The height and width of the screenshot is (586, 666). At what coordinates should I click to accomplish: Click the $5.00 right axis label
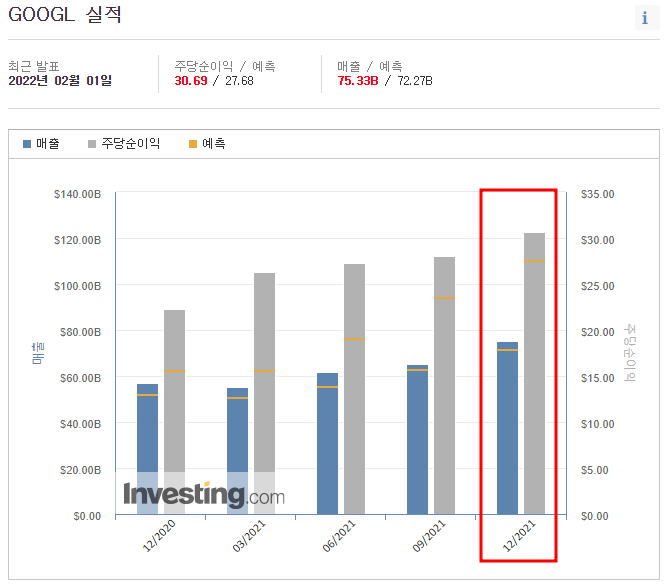point(595,470)
